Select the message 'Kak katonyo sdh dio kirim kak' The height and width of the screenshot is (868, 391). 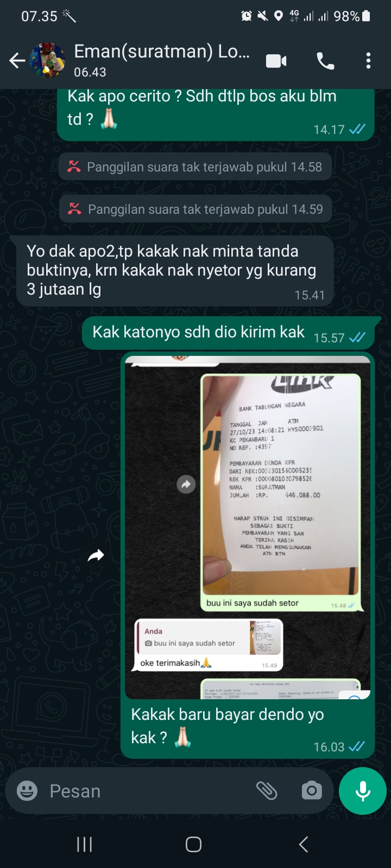(228, 333)
